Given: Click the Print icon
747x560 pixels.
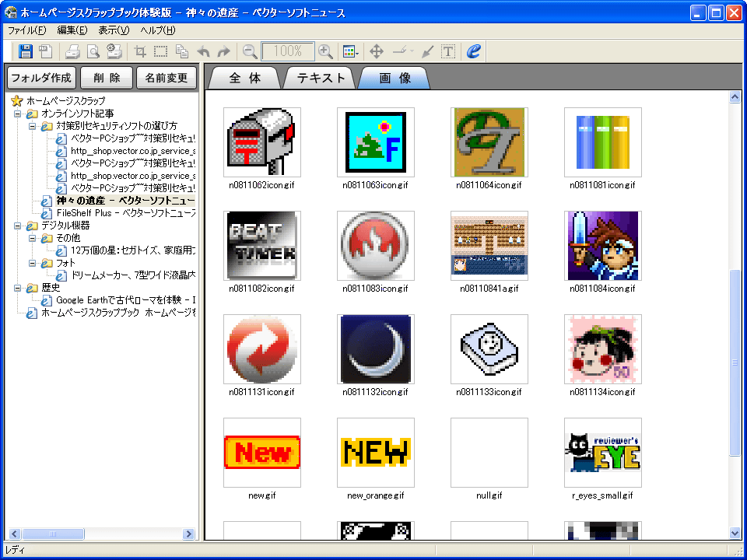Looking at the screenshot, I should pos(72,51).
